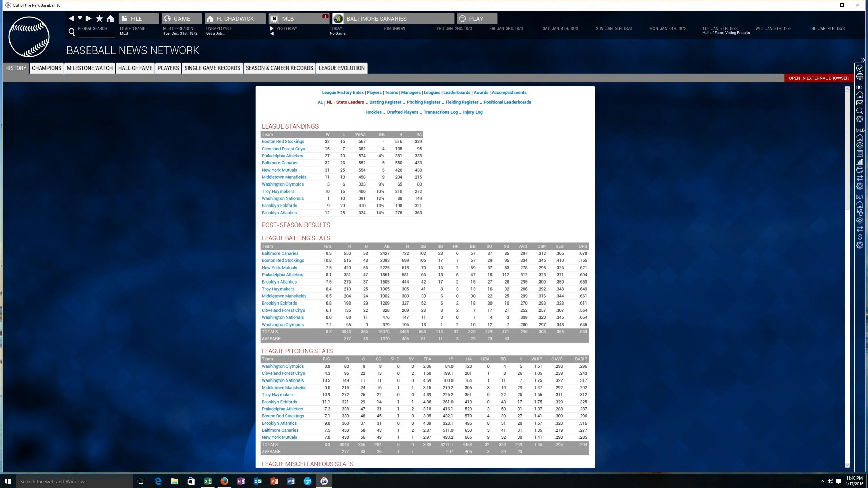Select the SEASON & CAREER RECORDS tab
The image size is (868, 488).
click(x=279, y=68)
